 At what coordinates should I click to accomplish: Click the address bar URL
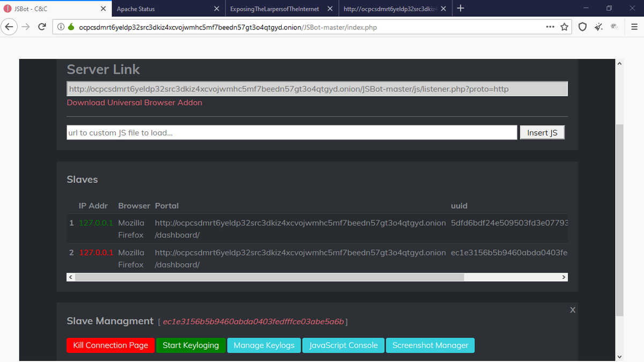228,27
